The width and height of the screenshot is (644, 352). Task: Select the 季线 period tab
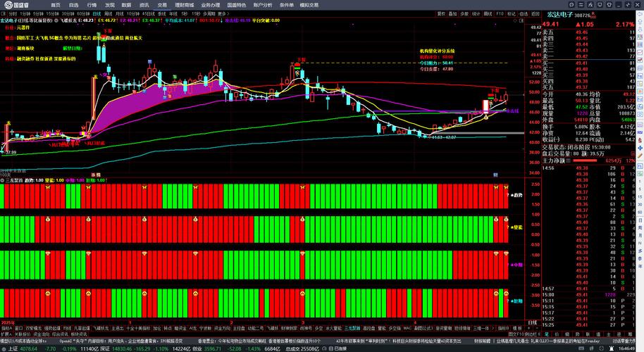click(x=162, y=13)
